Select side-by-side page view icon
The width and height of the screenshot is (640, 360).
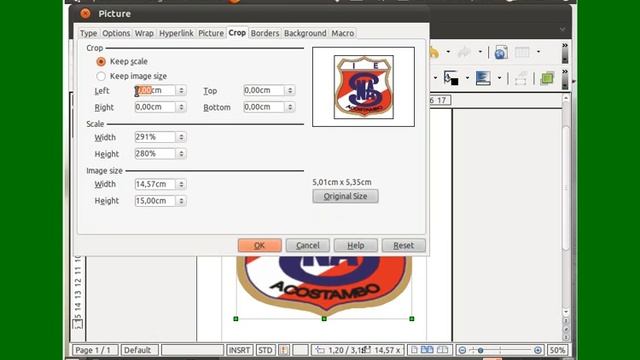coord(427,350)
